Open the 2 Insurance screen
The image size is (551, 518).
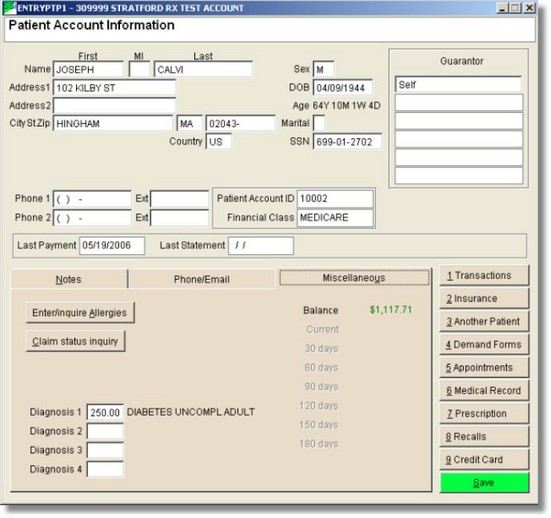pyautogui.click(x=484, y=299)
